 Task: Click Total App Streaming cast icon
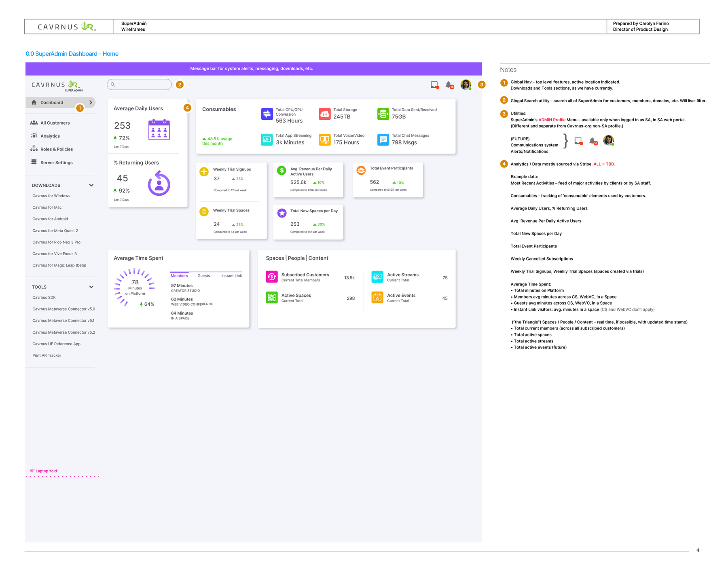[267, 140]
